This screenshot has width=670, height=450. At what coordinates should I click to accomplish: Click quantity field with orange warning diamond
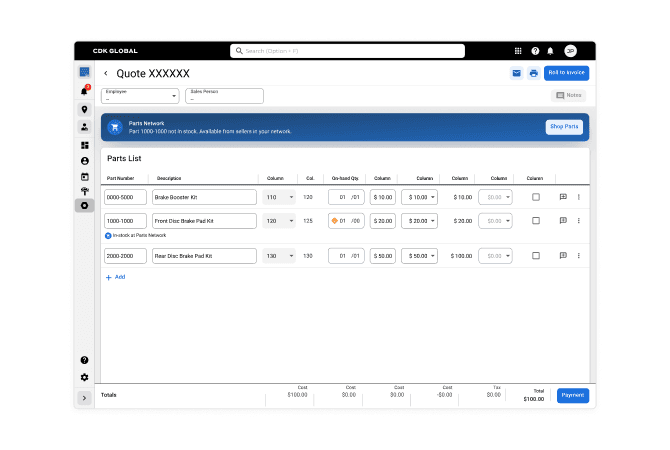(x=346, y=221)
